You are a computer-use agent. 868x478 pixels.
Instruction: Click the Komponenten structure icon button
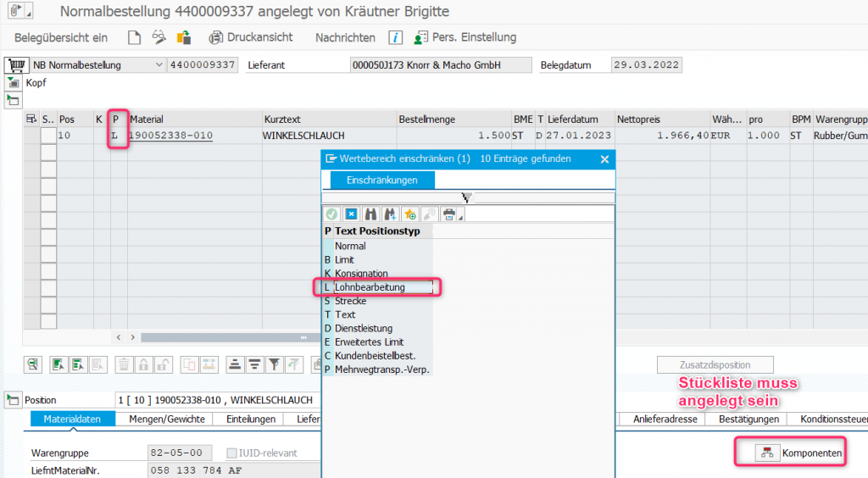767,453
